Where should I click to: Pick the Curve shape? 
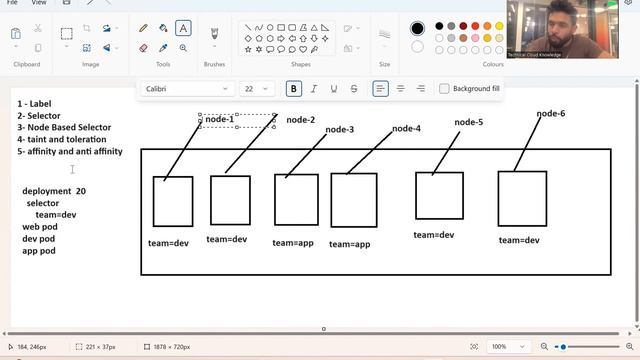259,28
